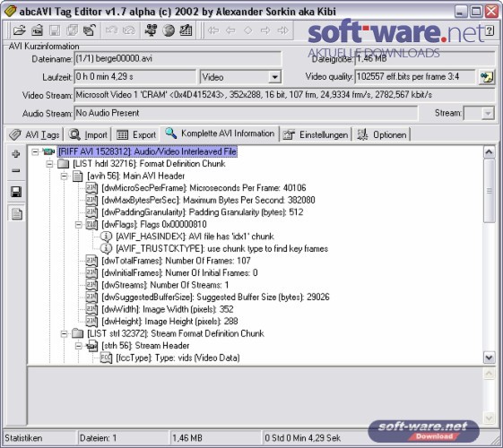Click the globe toolbar icon

169,30
